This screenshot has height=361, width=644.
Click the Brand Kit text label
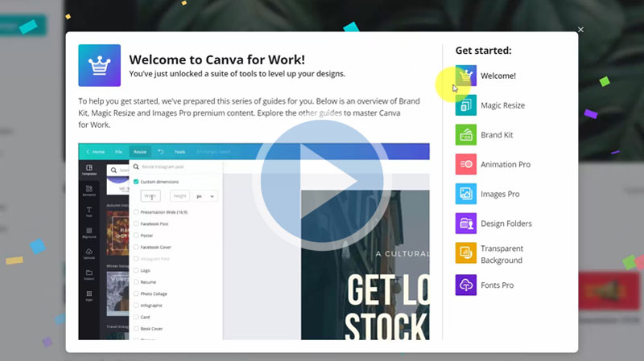[497, 135]
